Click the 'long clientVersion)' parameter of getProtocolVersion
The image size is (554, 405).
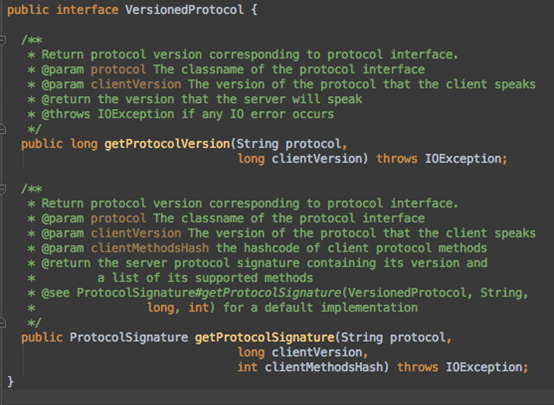click(x=303, y=159)
